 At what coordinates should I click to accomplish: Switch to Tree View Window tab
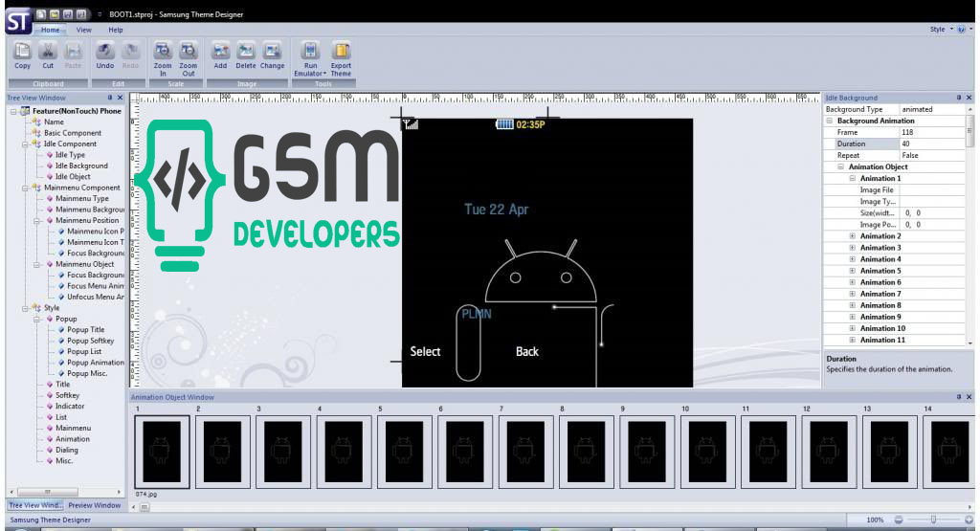tap(35, 505)
